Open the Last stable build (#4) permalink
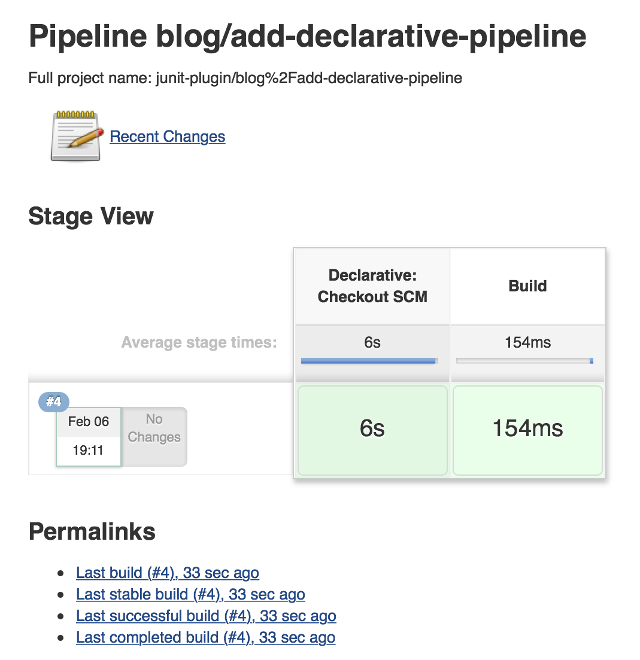Screen dimensions: 640x660 [190, 594]
